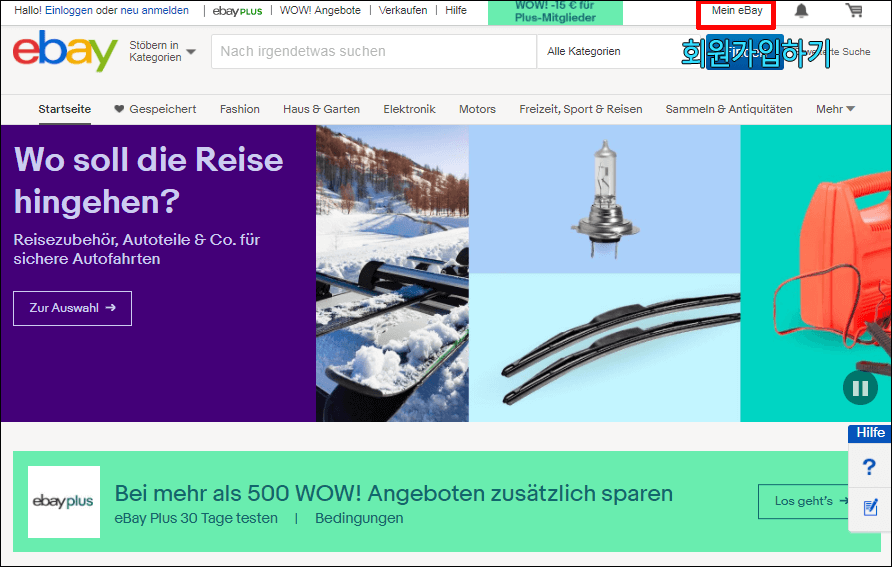Click the Zur Auswahl button
This screenshot has height=567, width=892.
72,308
